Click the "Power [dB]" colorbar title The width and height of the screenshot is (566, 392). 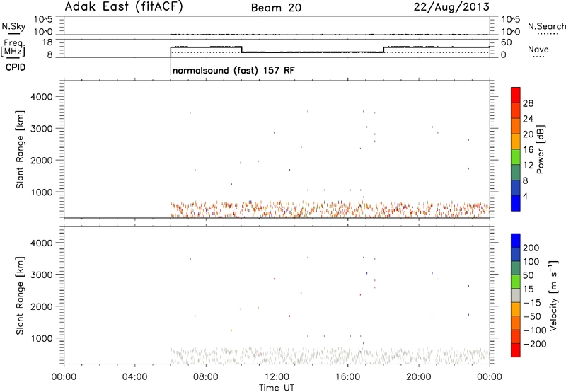[x=540, y=149]
